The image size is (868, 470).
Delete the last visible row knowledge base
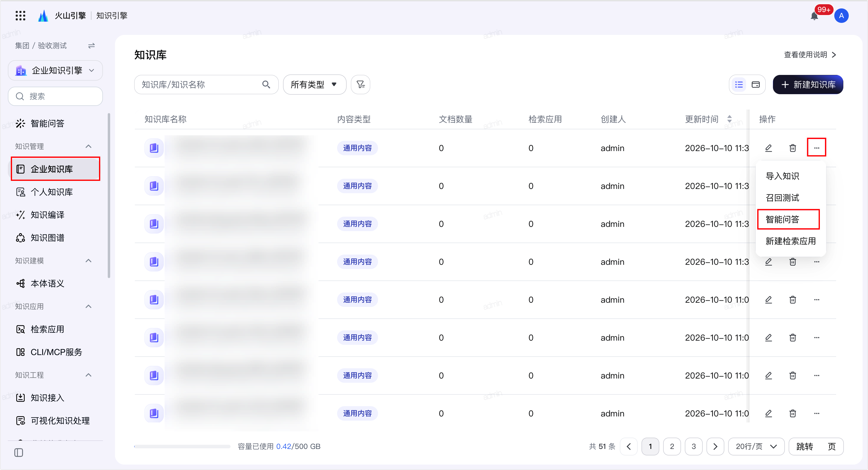(792, 413)
